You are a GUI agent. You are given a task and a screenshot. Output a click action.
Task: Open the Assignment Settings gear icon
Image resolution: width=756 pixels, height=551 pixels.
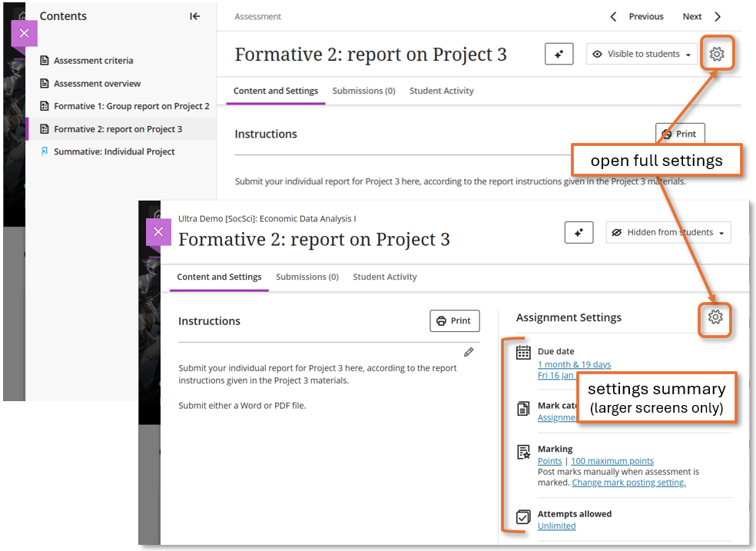tap(715, 317)
